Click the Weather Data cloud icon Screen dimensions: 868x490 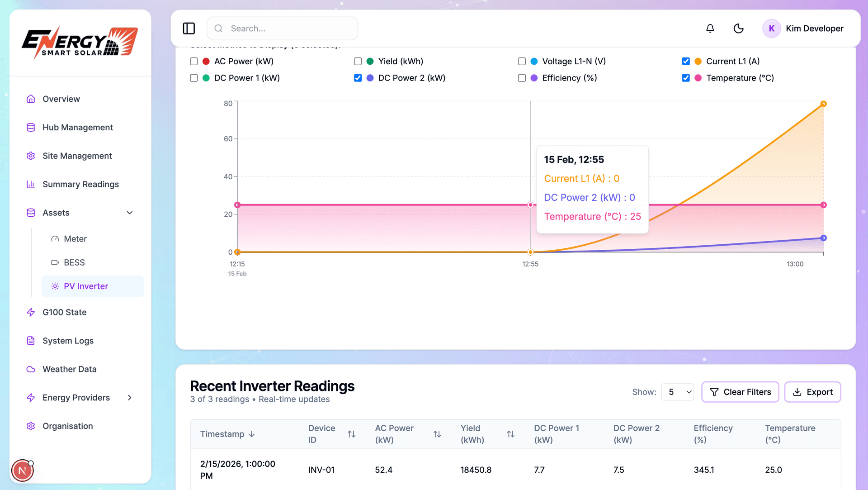pos(31,369)
